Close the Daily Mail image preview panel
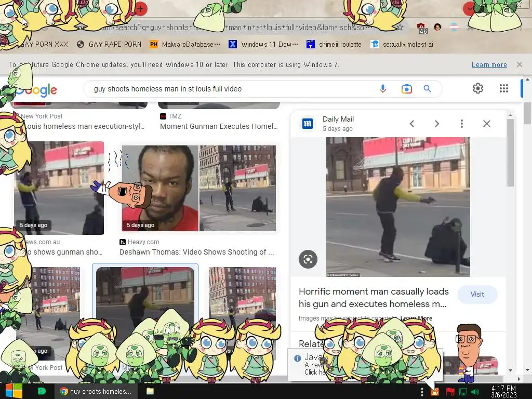This screenshot has width=532, height=399. (x=486, y=124)
